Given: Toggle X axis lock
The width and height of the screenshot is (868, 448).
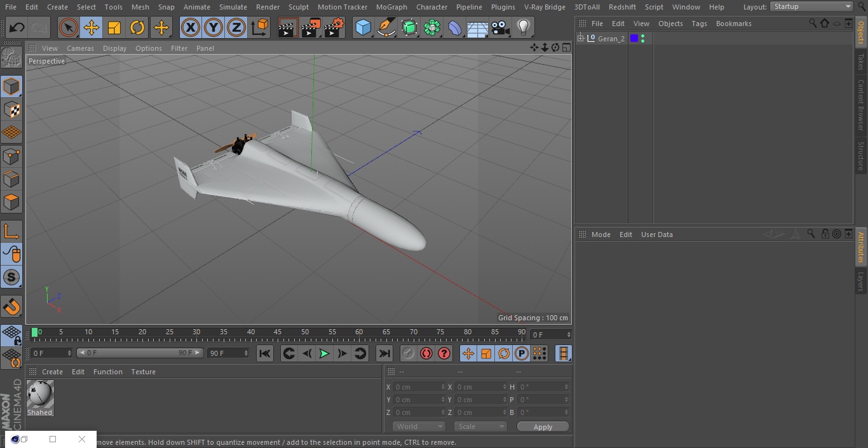Looking at the screenshot, I should (x=191, y=27).
